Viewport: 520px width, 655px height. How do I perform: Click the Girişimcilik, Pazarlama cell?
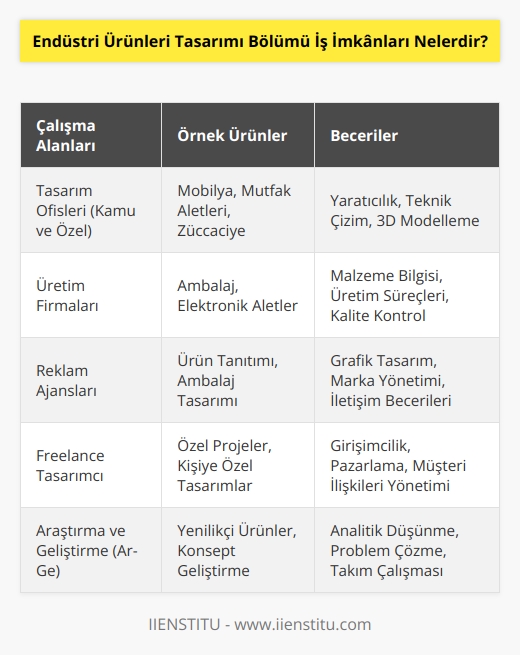point(407,465)
